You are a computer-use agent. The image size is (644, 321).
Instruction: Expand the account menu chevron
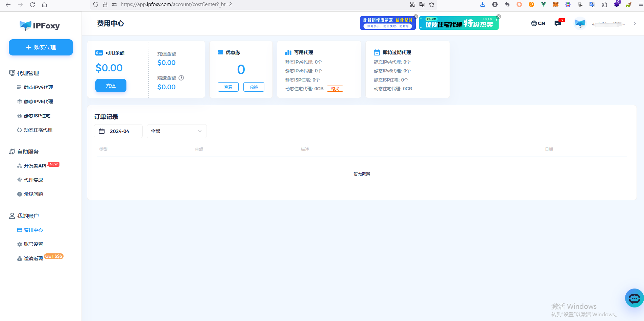635,23
